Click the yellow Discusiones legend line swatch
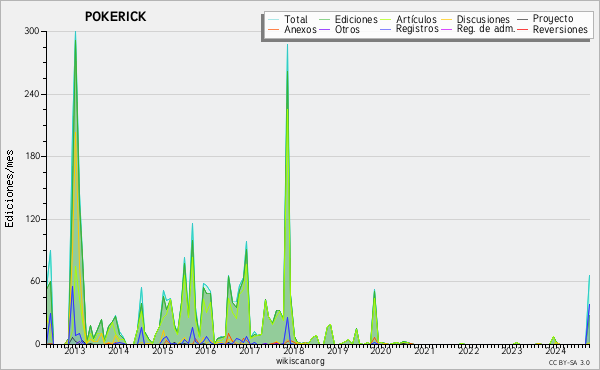The width and height of the screenshot is (600, 370). point(447,19)
